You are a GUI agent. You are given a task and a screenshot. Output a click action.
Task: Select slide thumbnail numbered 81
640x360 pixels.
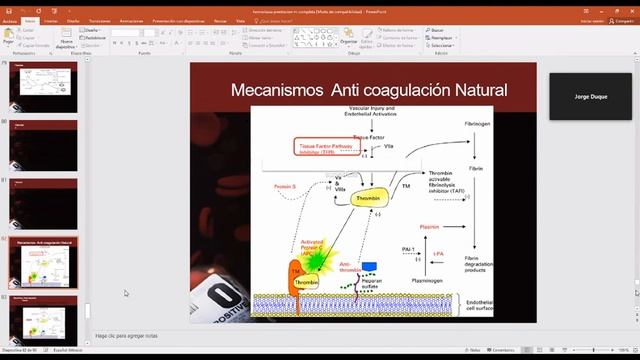point(43,204)
